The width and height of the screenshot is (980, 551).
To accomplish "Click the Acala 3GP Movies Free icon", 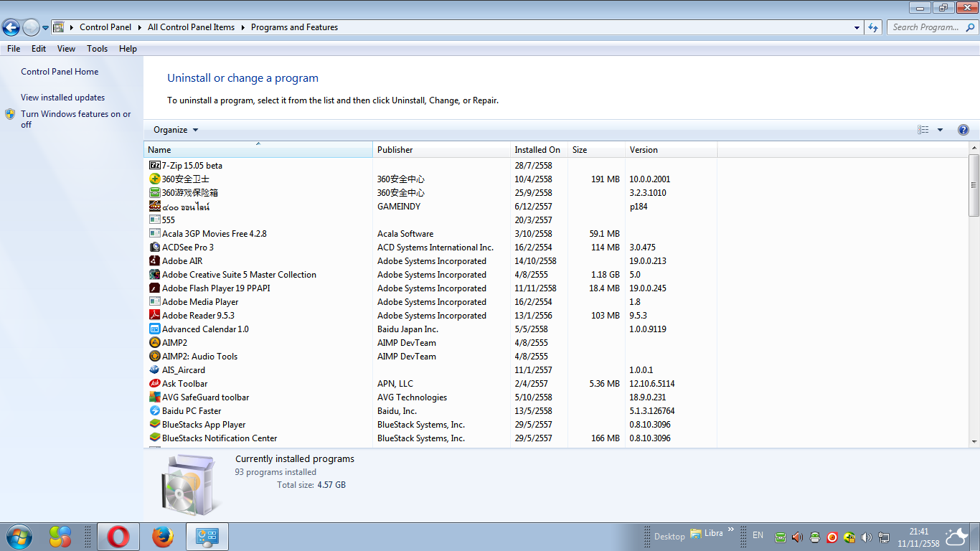I will pyautogui.click(x=154, y=234).
